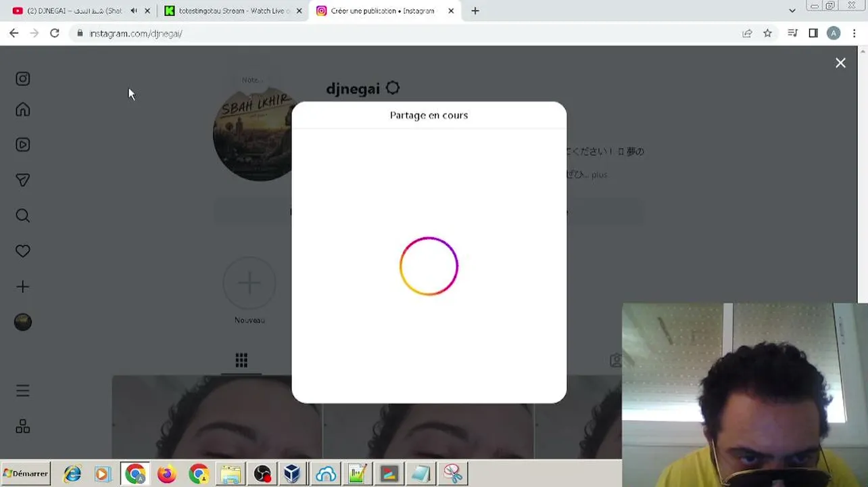This screenshot has width=868, height=487.
Task: Launch Internet Explorer from the taskbar
Action: point(72,474)
